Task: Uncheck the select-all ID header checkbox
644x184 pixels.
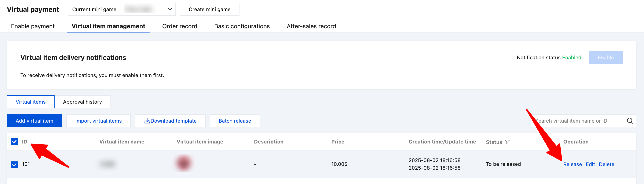Action: [x=15, y=142]
